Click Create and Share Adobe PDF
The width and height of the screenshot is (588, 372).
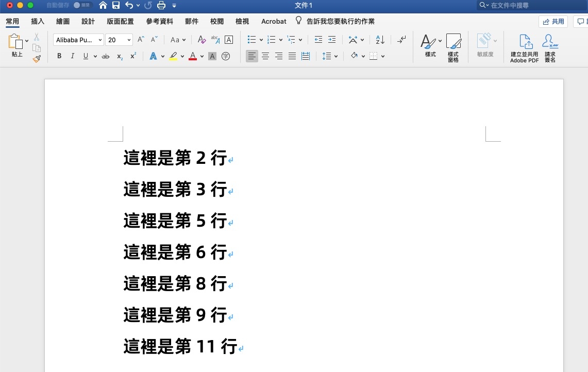[x=524, y=48]
